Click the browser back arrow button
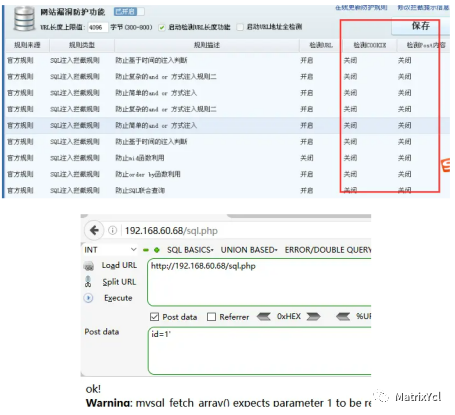 [94, 230]
